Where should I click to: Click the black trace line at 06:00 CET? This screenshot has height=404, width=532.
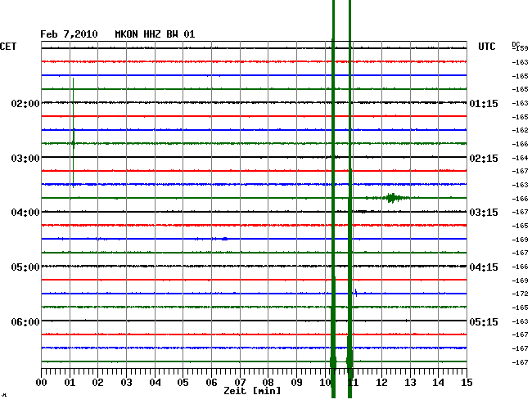(x=254, y=321)
